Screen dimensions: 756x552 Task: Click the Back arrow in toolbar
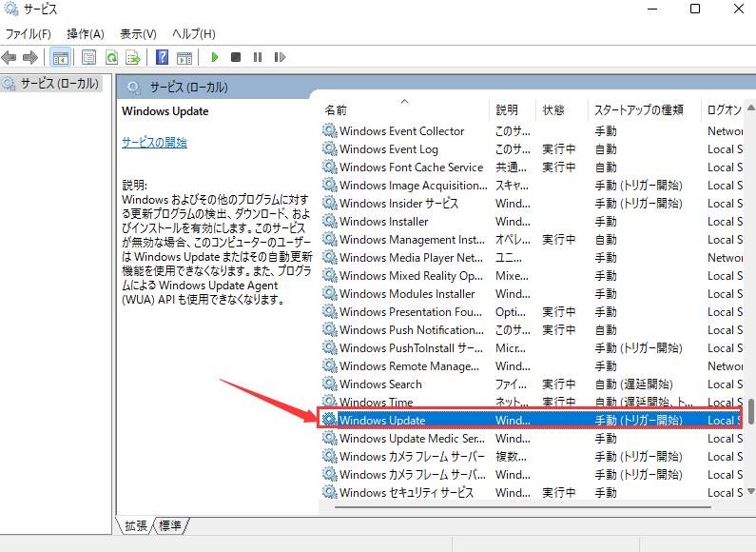(x=10, y=57)
